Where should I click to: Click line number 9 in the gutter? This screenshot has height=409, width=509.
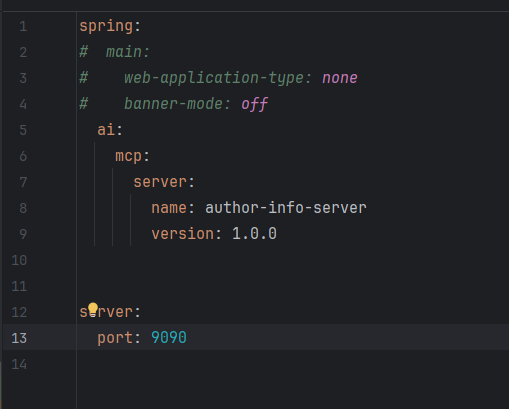pos(23,234)
